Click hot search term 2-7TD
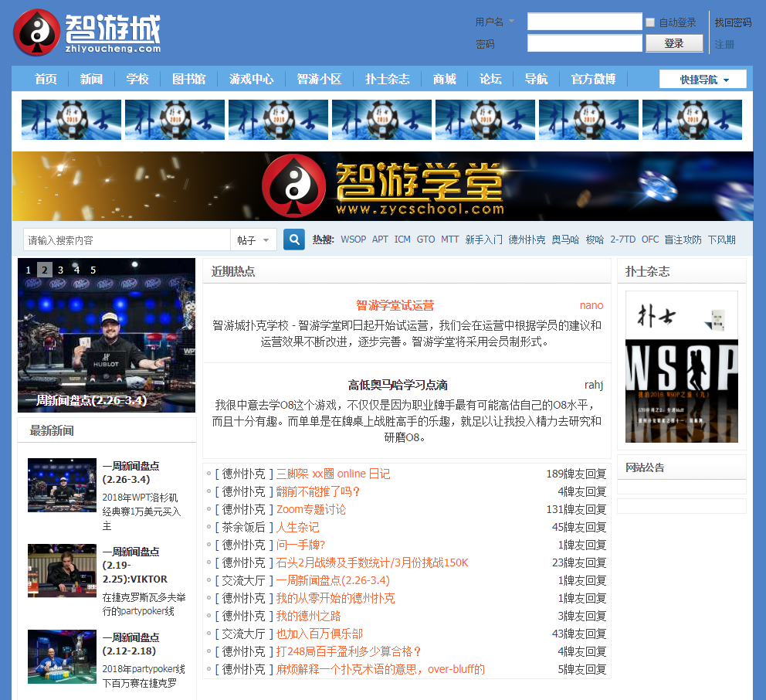 [623, 240]
